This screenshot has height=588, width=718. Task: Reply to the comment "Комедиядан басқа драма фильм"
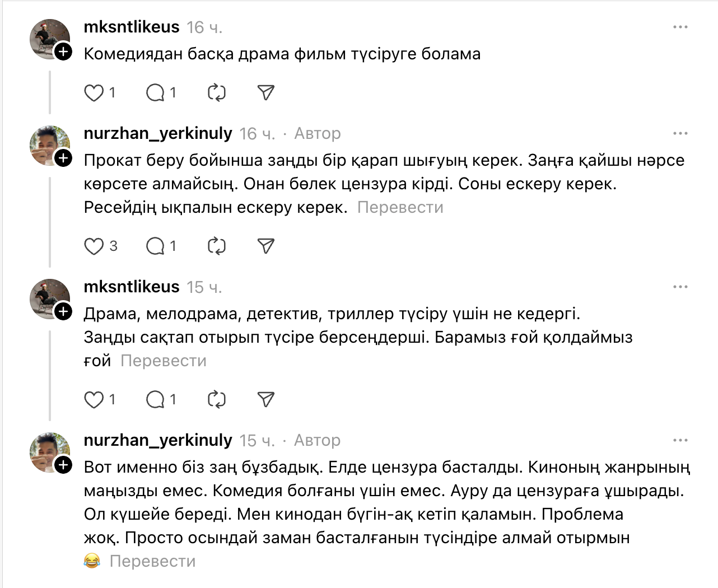[x=155, y=92]
